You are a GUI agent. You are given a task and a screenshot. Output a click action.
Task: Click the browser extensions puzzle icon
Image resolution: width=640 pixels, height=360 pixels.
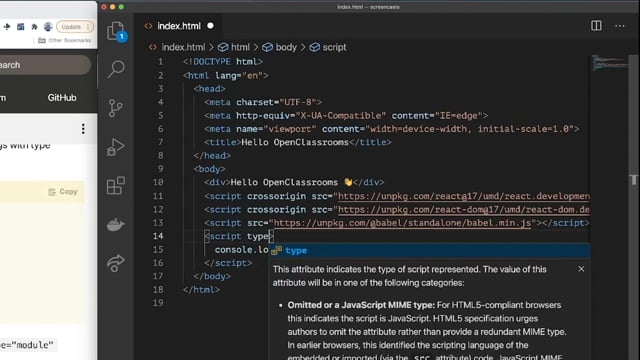tap(34, 27)
